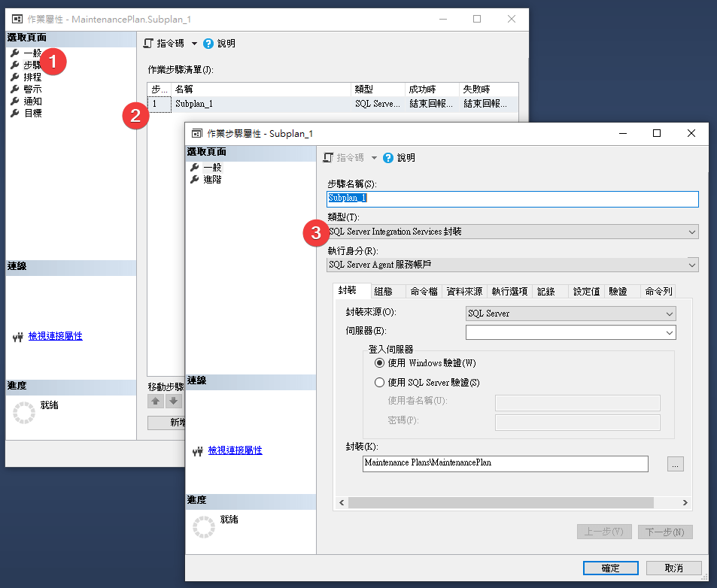This screenshot has width=717, height=588.
Task: Expand 封裝來源 combo box
Action: pos(669,314)
